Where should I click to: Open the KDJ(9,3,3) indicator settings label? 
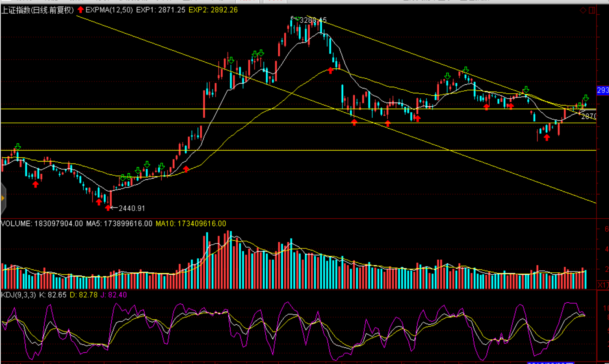(18, 295)
